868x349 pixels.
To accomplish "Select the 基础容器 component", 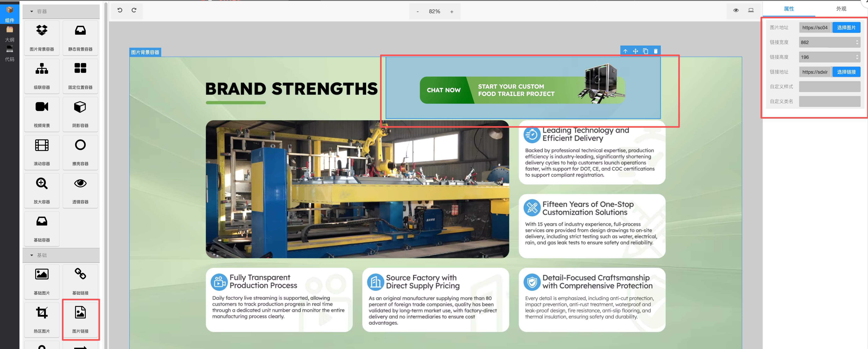I will [x=42, y=229].
